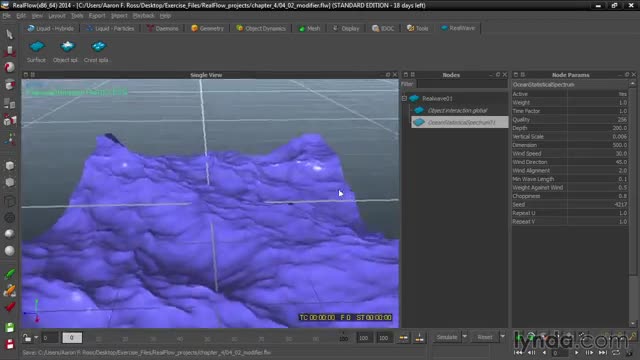Add an Object splash node
This screenshot has height=360, width=640.
[x=65, y=51]
